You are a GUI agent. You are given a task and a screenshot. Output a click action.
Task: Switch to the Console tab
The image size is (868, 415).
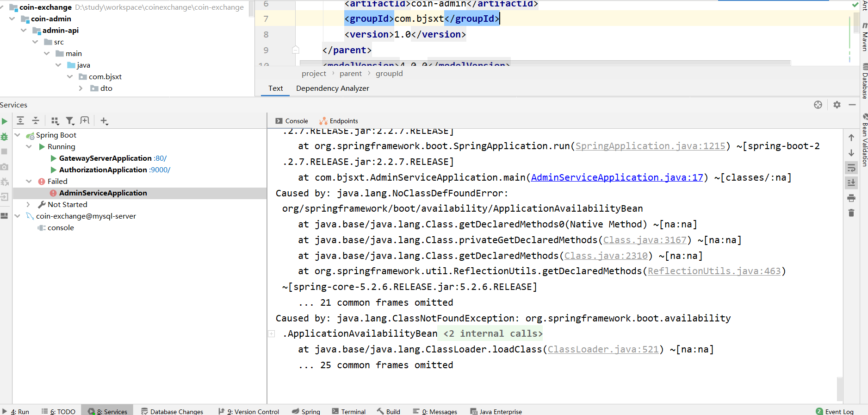[291, 121]
